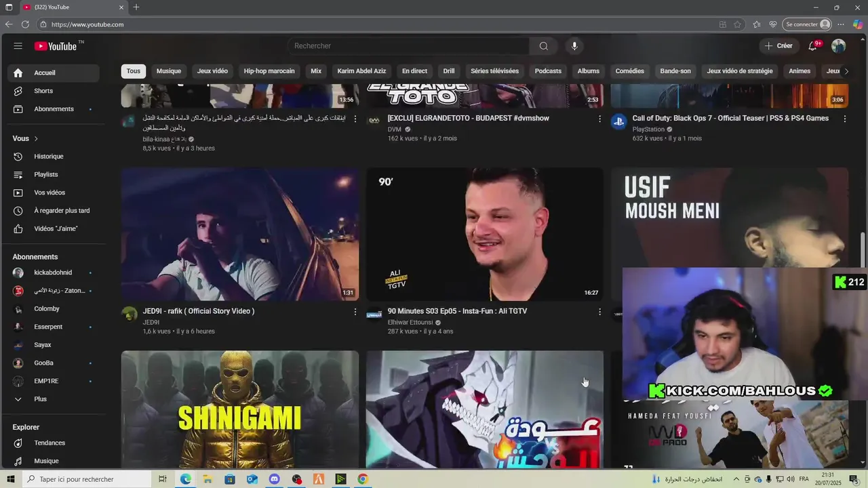
Task: Select the Jeux vidéo filter chip
Action: pyautogui.click(x=212, y=71)
